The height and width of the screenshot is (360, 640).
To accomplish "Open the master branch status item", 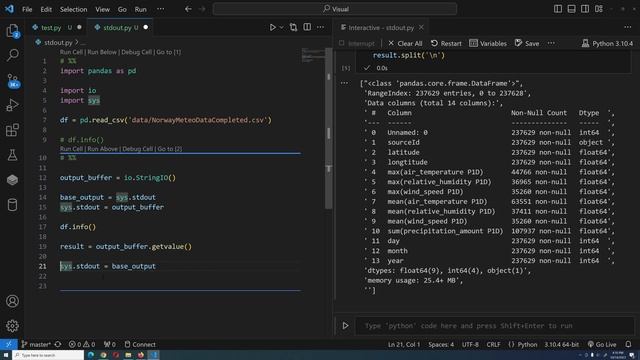I will 36,344.
